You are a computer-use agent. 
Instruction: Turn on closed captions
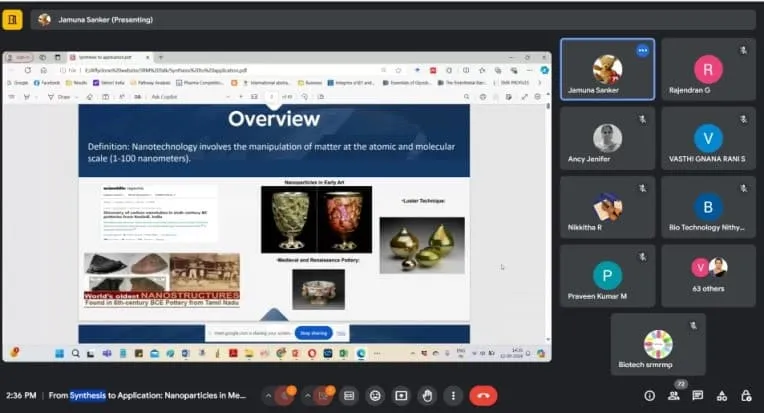click(349, 396)
